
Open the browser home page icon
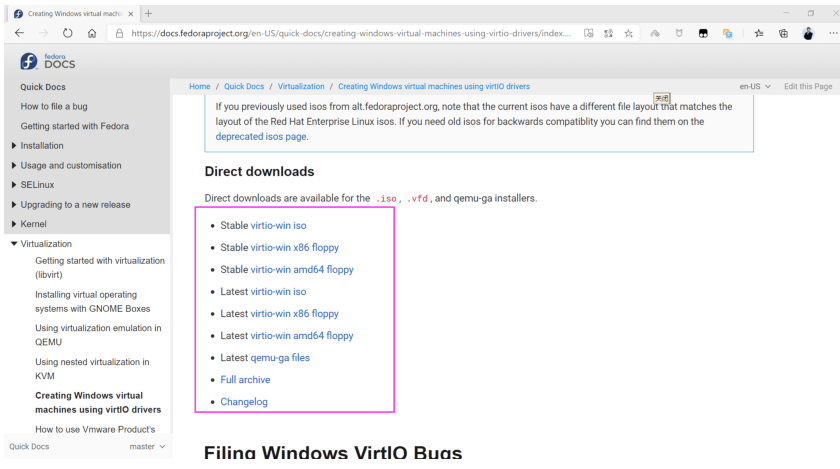click(92, 33)
